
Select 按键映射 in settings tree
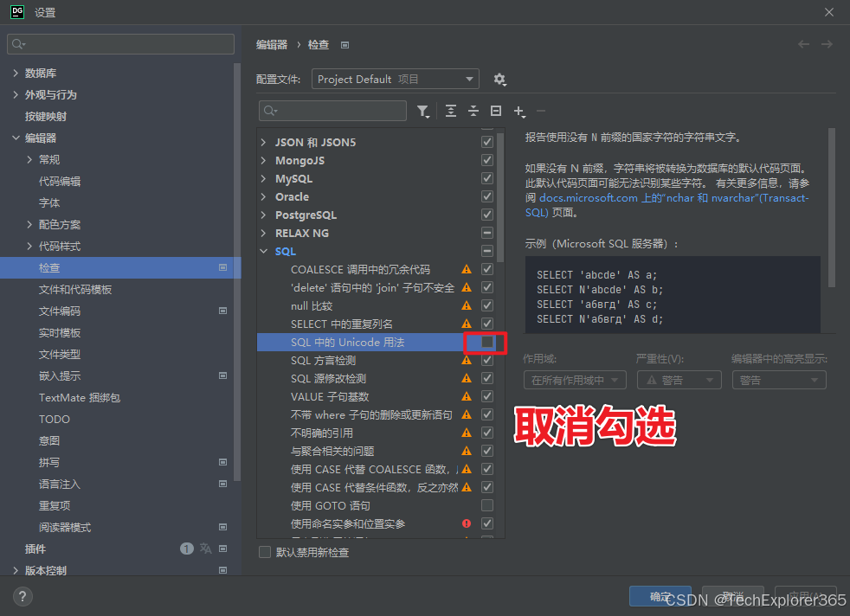pyautogui.click(x=46, y=117)
